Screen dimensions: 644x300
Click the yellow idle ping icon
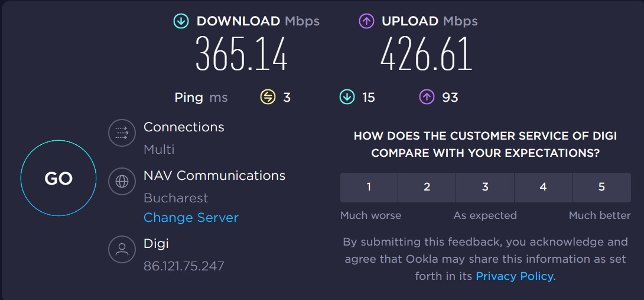point(268,98)
